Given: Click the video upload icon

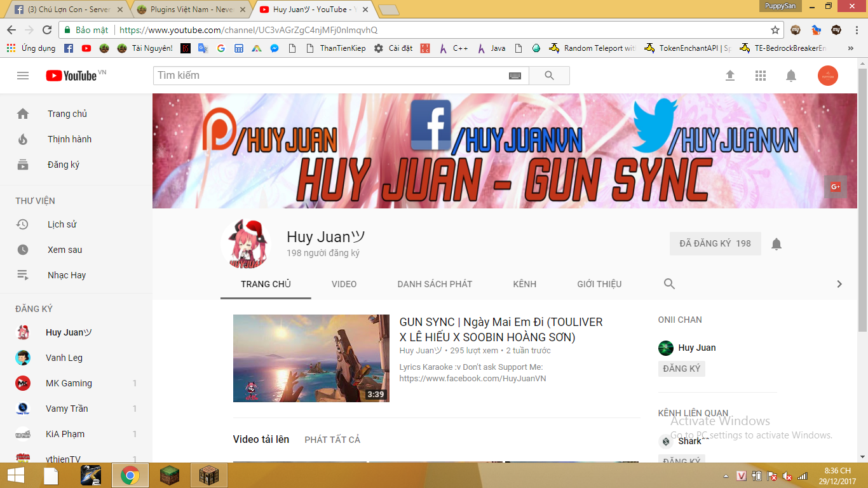Looking at the screenshot, I should click(x=730, y=76).
